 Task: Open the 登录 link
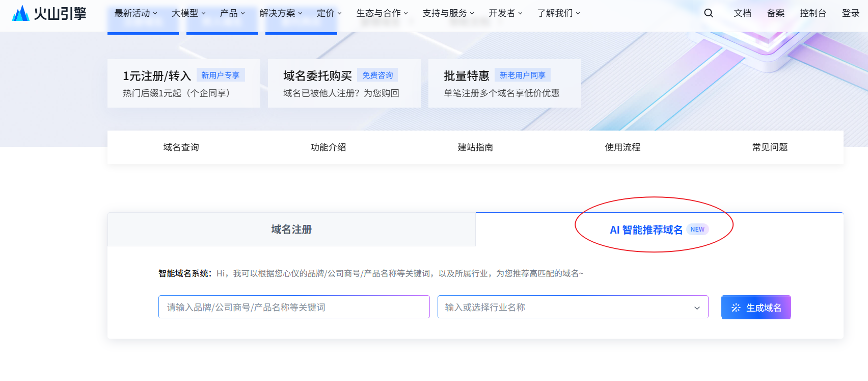coord(850,13)
